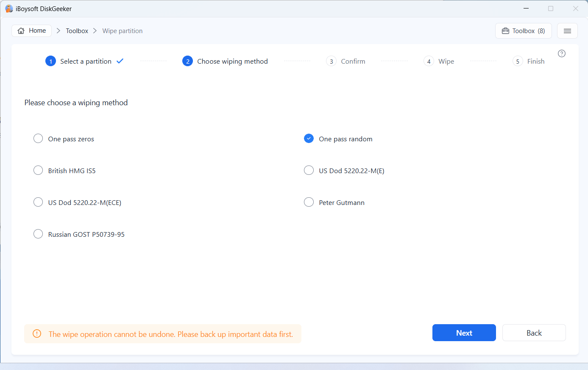
Task: Minimize the DiskGeeker window
Action: pos(526,8)
